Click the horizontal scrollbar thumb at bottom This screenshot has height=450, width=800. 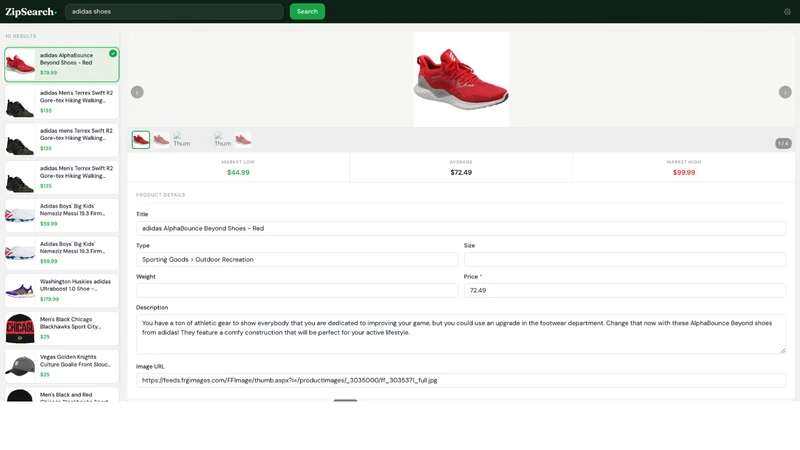click(345, 401)
